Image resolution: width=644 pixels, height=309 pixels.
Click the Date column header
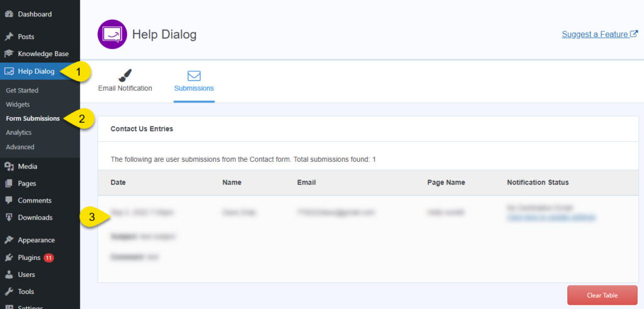[x=118, y=183]
